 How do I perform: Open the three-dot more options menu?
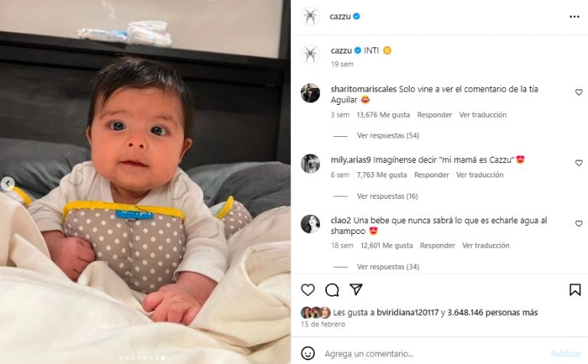click(574, 17)
